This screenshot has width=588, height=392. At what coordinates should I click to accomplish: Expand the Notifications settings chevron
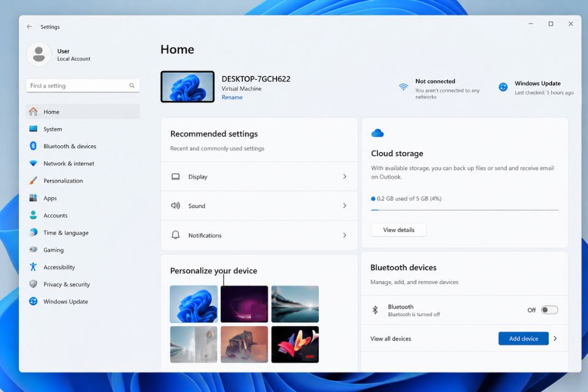tap(345, 235)
